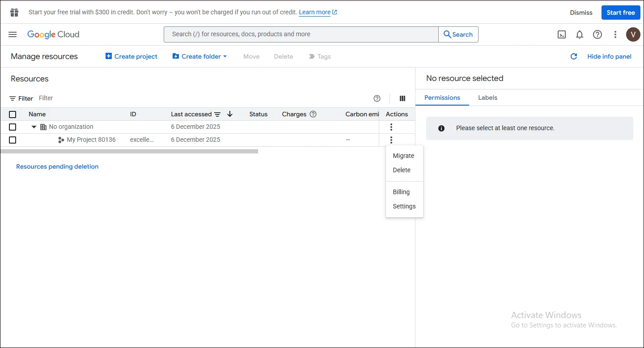Screen dimensions: 644x348
Task: Click the filter help question mark icon
Action: 377,98
